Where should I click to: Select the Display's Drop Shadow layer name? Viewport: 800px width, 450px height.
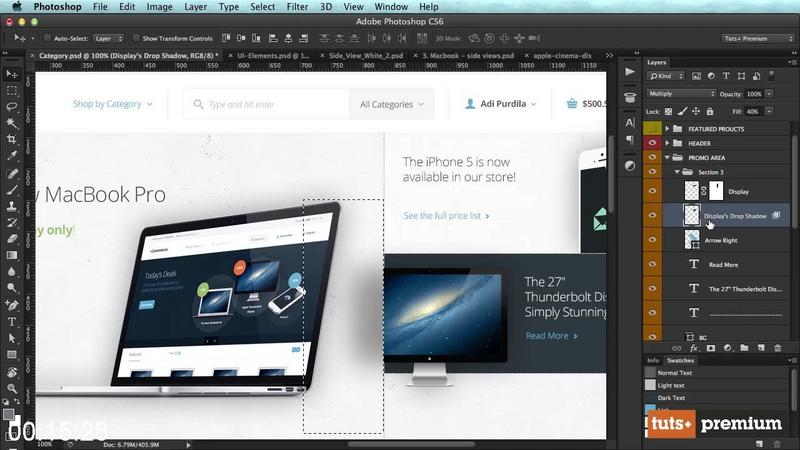(x=735, y=216)
